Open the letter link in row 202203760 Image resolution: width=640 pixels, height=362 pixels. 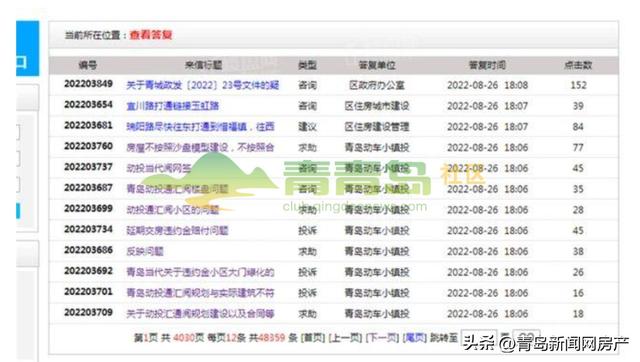click(x=200, y=147)
